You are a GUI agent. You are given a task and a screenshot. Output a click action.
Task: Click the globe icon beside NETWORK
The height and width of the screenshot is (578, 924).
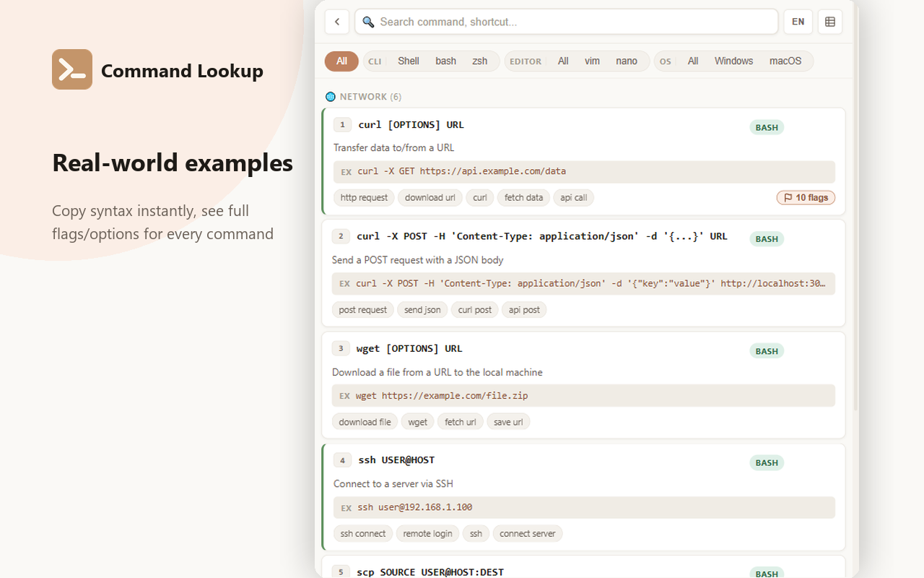point(331,97)
